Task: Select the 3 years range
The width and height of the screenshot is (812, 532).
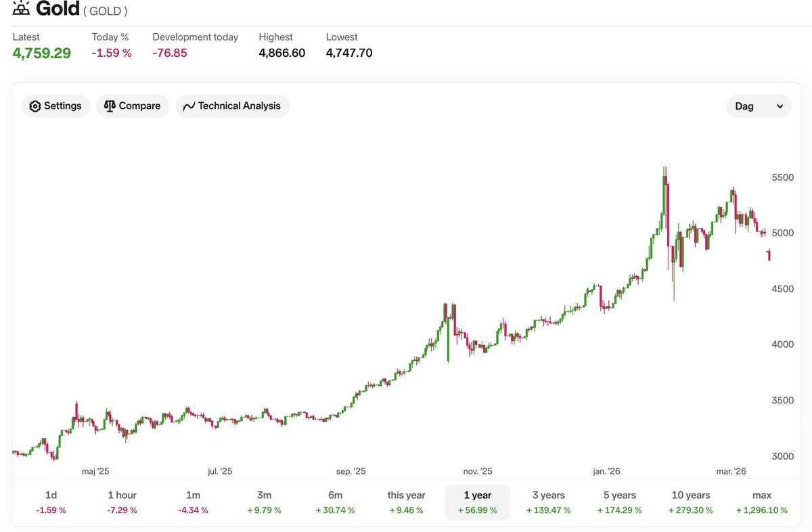Action: tap(548, 502)
